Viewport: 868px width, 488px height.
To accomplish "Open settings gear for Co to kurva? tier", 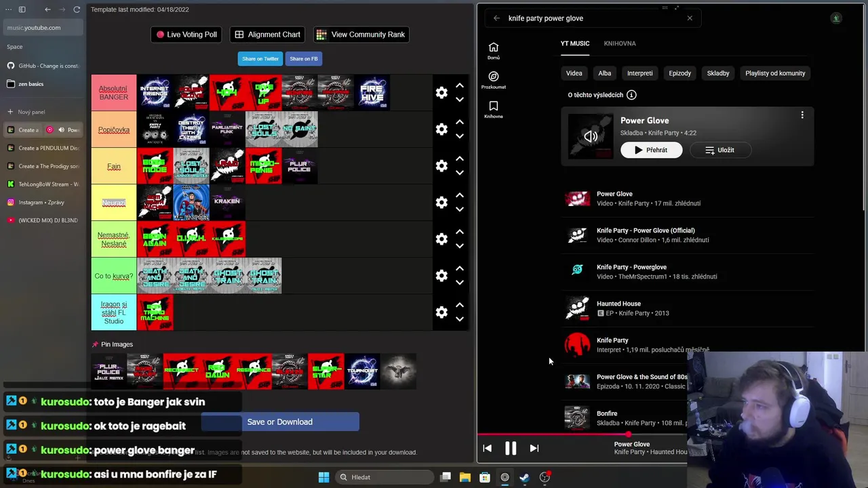I will click(441, 276).
